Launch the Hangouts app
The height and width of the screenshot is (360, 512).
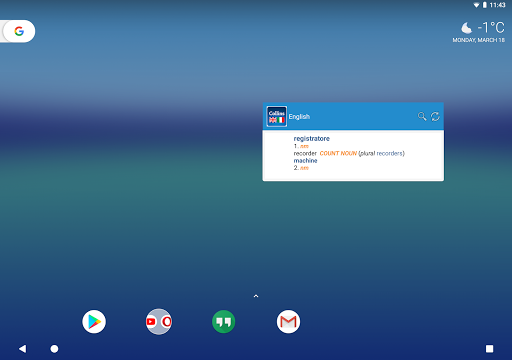tap(223, 322)
